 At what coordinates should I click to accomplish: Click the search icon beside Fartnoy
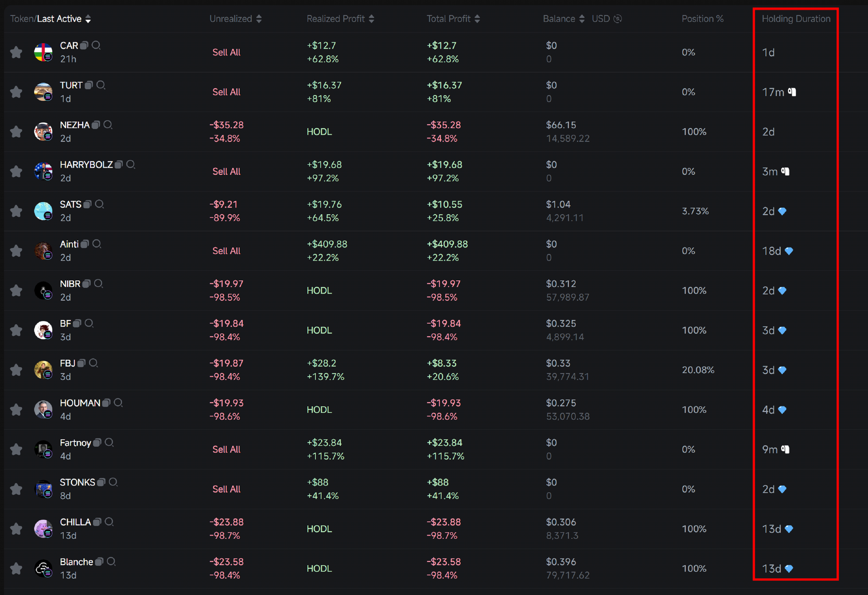click(x=109, y=443)
